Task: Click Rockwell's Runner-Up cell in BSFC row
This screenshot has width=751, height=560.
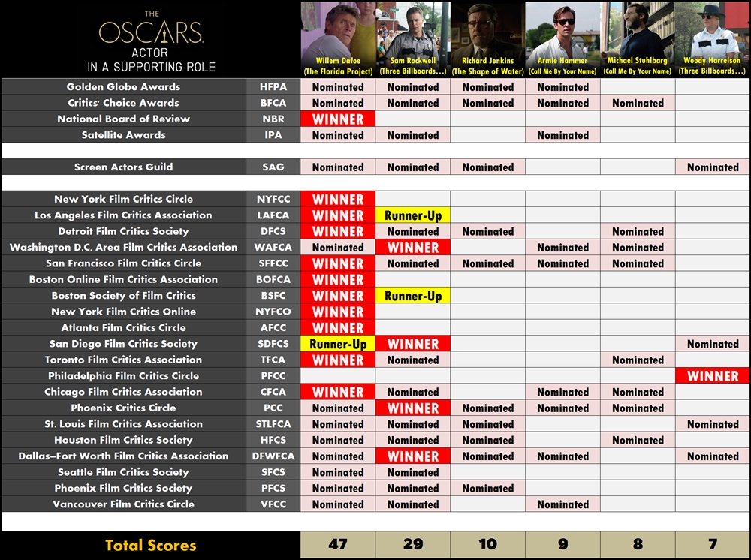Action: [413, 296]
